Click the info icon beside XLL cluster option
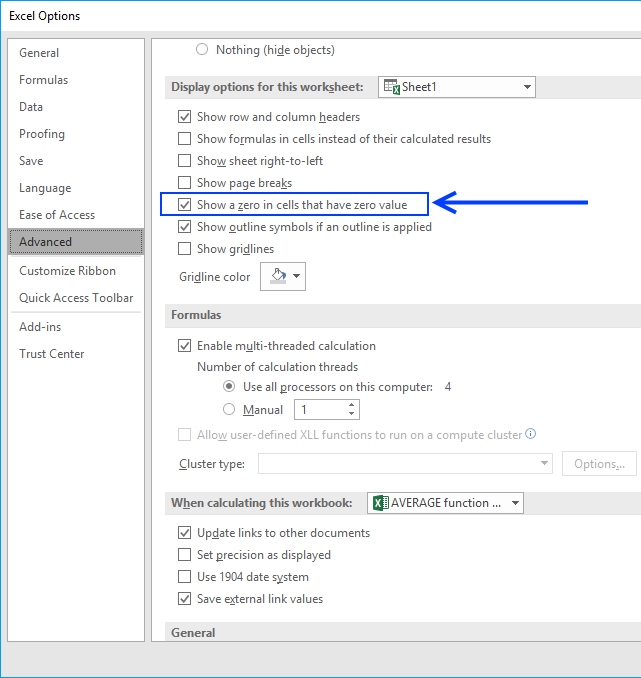 click(531, 434)
